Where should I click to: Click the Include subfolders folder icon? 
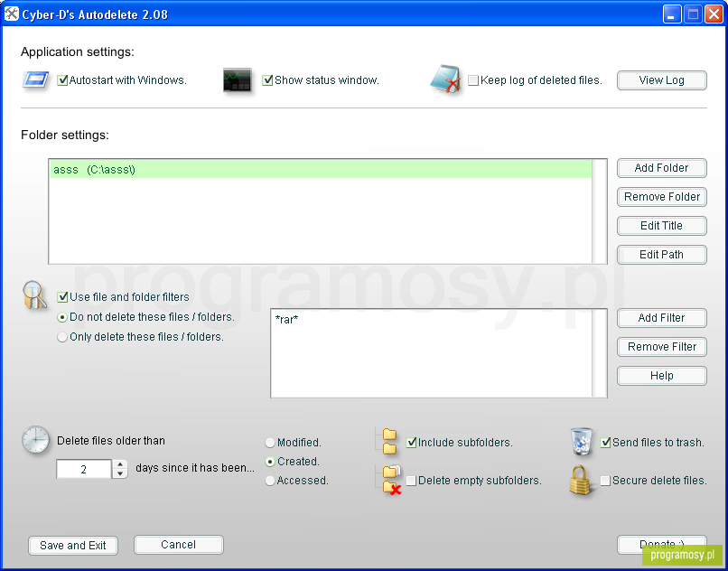click(x=389, y=442)
